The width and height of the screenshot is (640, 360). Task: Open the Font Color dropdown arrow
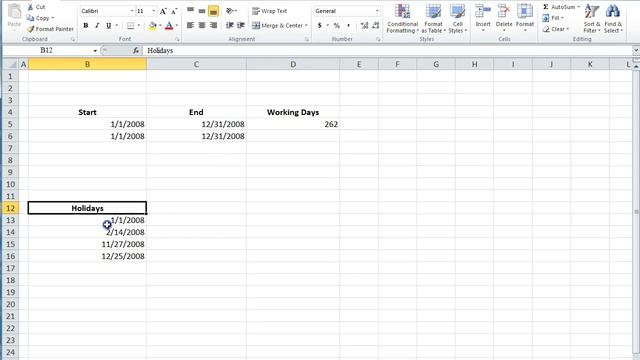[176, 25]
